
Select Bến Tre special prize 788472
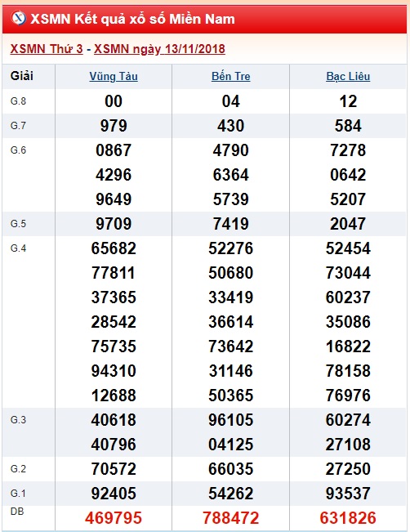[x=231, y=518]
